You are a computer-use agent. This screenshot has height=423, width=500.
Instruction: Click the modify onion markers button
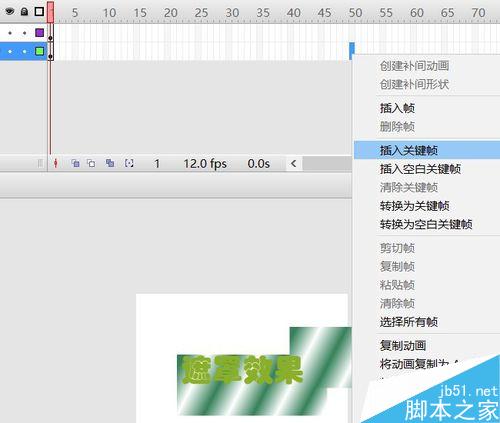[x=129, y=163]
